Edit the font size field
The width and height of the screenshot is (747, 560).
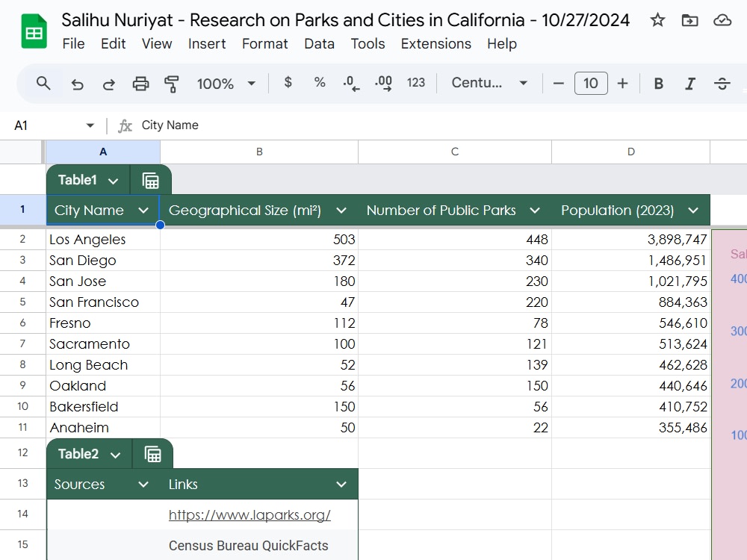(591, 84)
